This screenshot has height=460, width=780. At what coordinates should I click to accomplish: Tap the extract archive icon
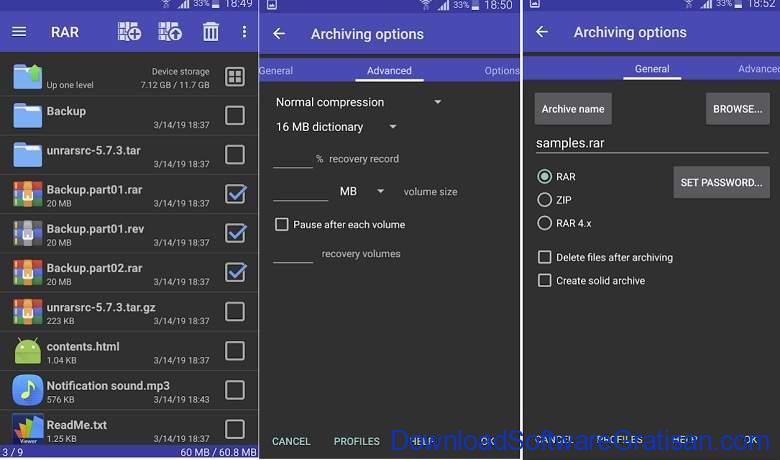tap(170, 32)
